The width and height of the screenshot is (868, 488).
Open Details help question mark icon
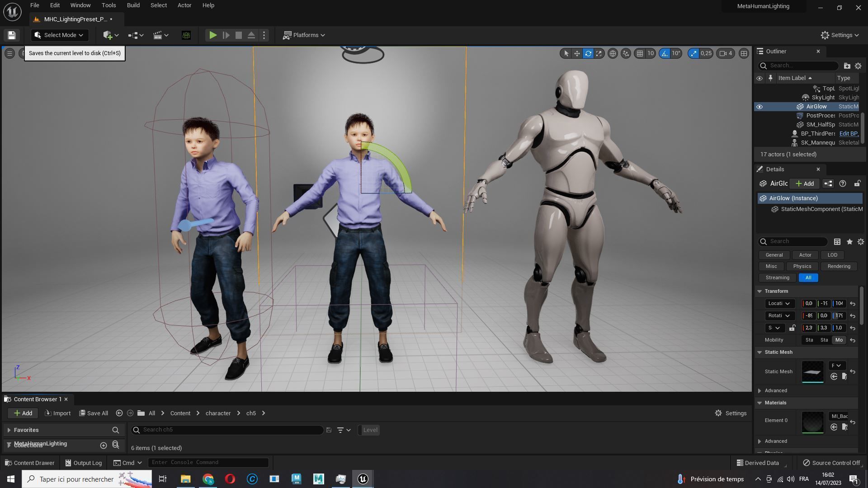pyautogui.click(x=843, y=183)
